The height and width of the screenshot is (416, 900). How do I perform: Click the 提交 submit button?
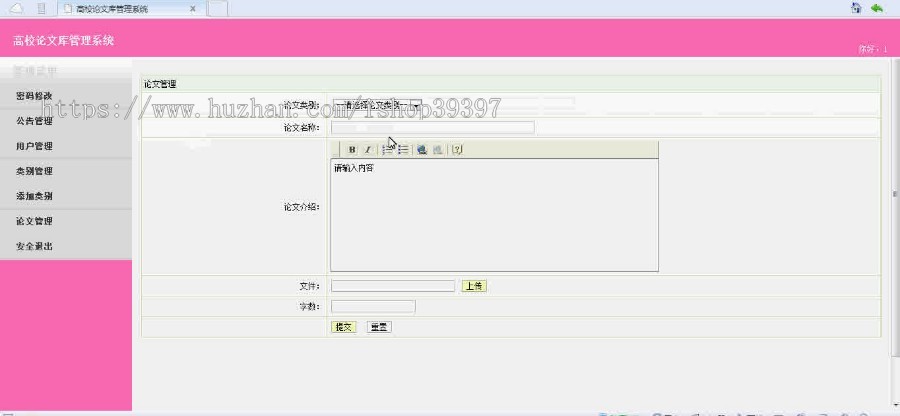click(343, 327)
